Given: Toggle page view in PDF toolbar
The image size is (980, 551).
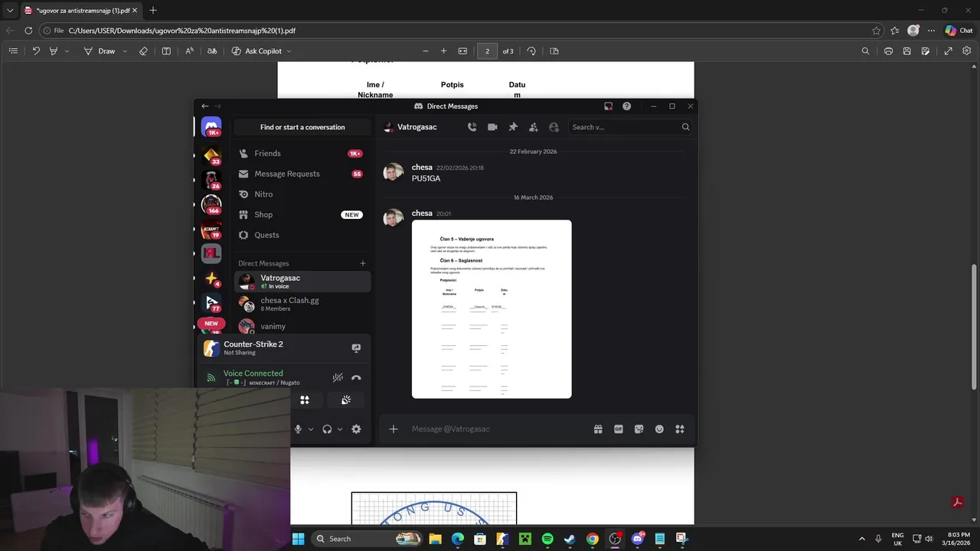Looking at the screenshot, I should (554, 51).
